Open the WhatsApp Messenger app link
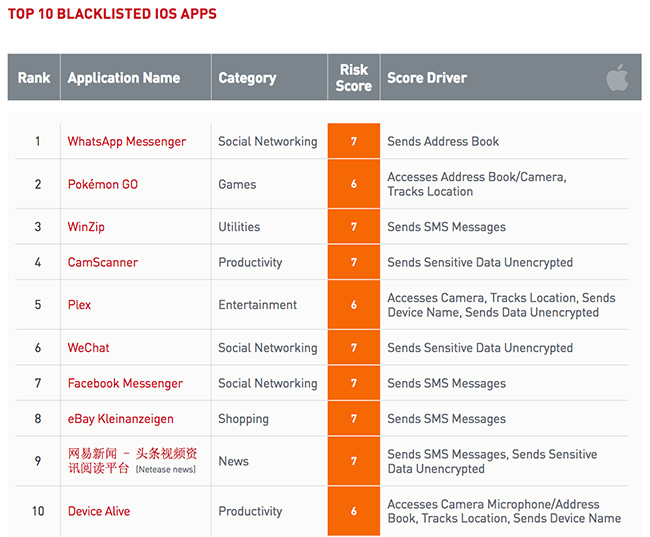Image resolution: width=650 pixels, height=537 pixels. coord(126,141)
